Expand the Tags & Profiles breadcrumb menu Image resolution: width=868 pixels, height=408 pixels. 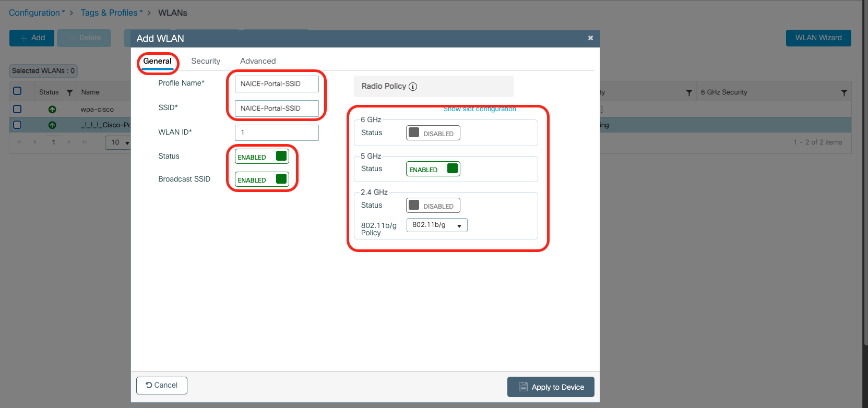tap(112, 13)
